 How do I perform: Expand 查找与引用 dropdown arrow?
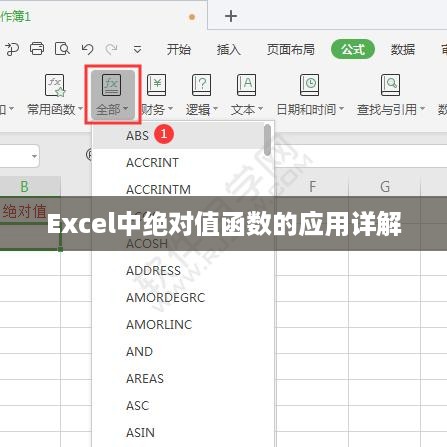point(422,109)
